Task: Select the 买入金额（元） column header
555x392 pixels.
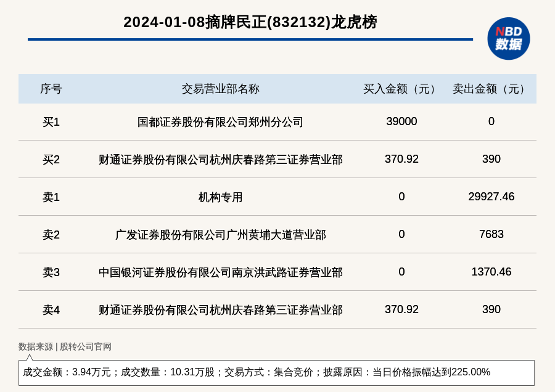Action: (401, 89)
